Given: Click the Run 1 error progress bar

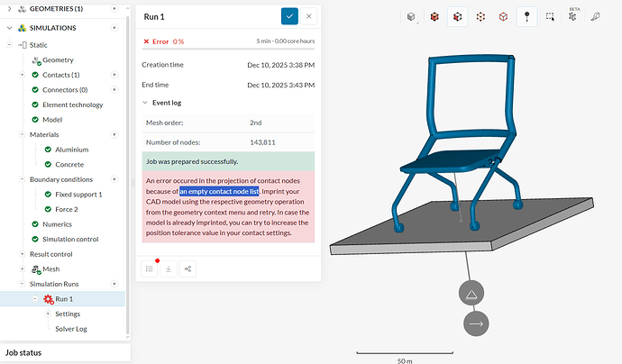Looking at the screenshot, I should [x=228, y=49].
